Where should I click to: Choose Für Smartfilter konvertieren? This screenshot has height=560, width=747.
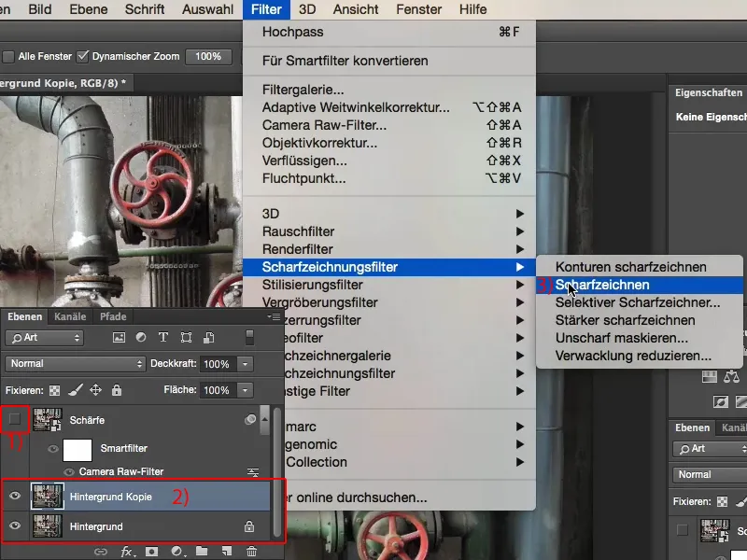click(389, 61)
